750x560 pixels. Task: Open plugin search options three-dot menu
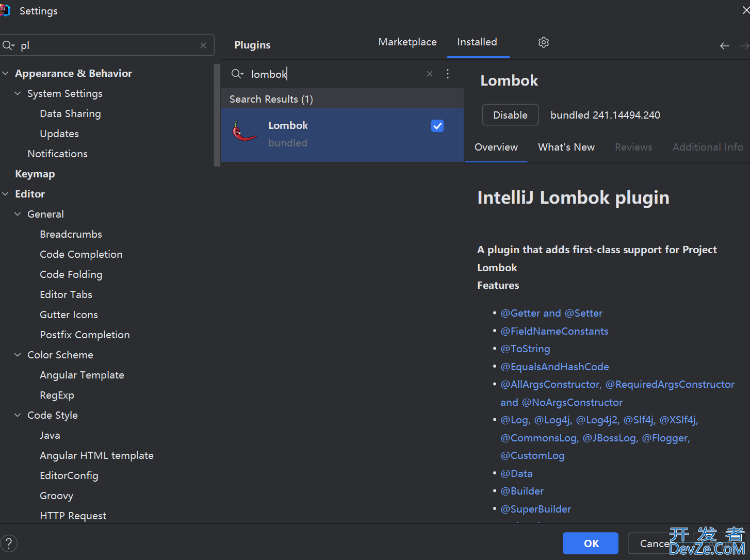tap(448, 74)
